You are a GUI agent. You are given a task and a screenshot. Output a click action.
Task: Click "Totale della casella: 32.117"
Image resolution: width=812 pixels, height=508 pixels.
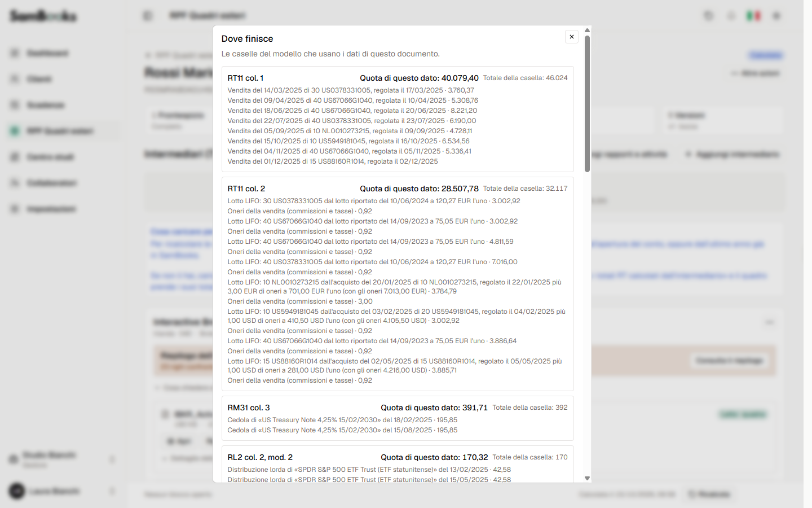point(526,189)
